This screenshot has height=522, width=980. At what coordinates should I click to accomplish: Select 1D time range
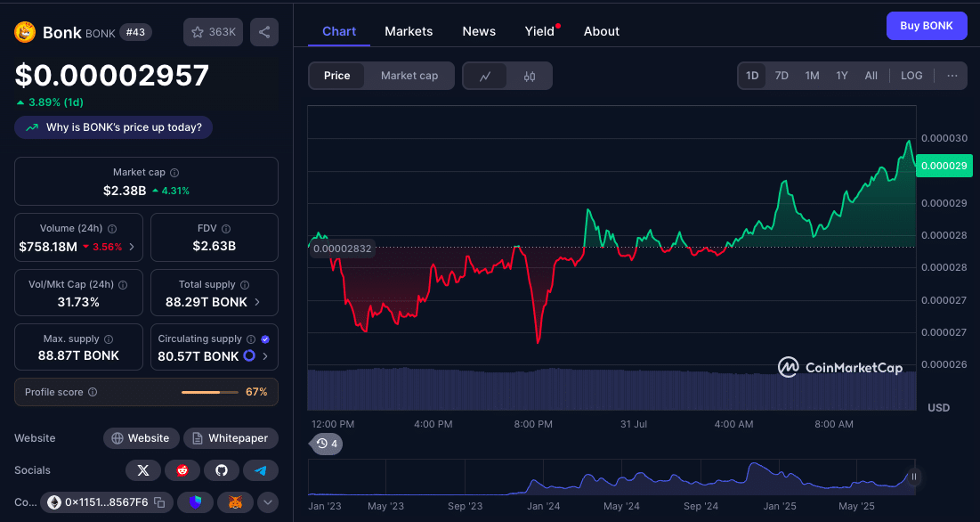tap(752, 76)
